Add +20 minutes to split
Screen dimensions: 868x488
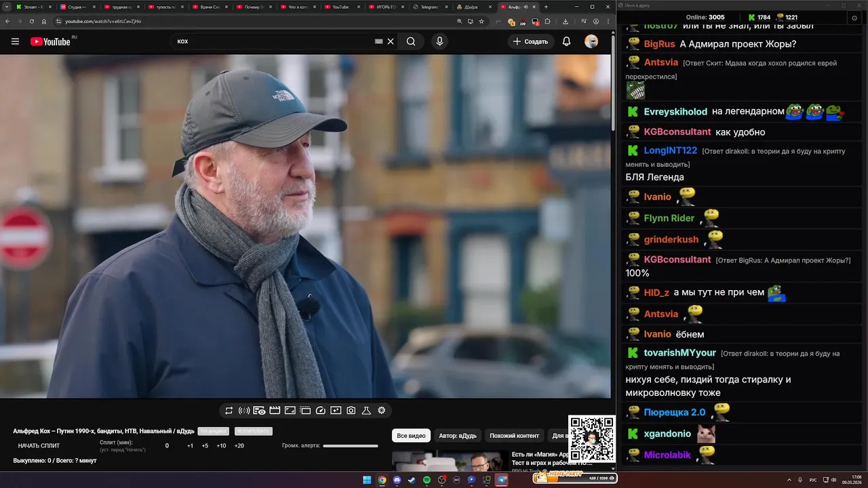click(239, 446)
